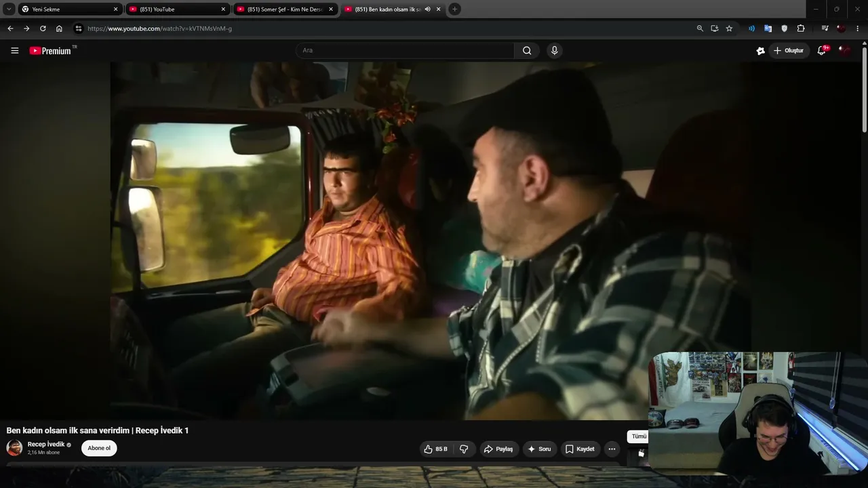
Task: Close the (851) YouTube tab
Action: point(223,9)
